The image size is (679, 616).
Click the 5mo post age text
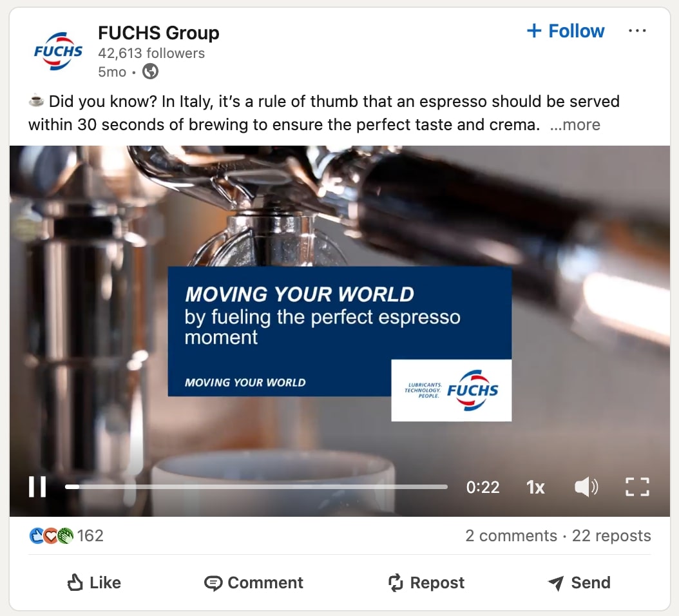(112, 72)
